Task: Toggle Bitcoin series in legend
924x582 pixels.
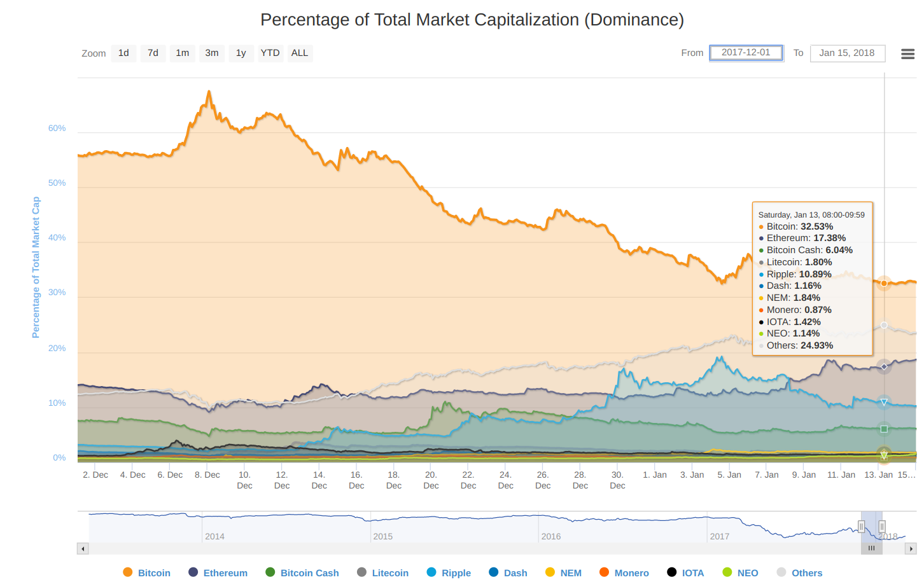Action: point(147,572)
